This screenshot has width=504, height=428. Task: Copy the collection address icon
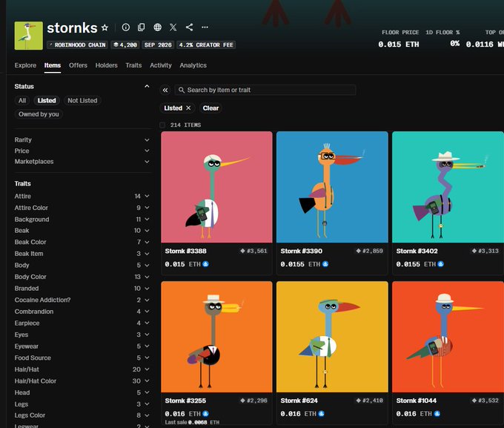coord(141,27)
